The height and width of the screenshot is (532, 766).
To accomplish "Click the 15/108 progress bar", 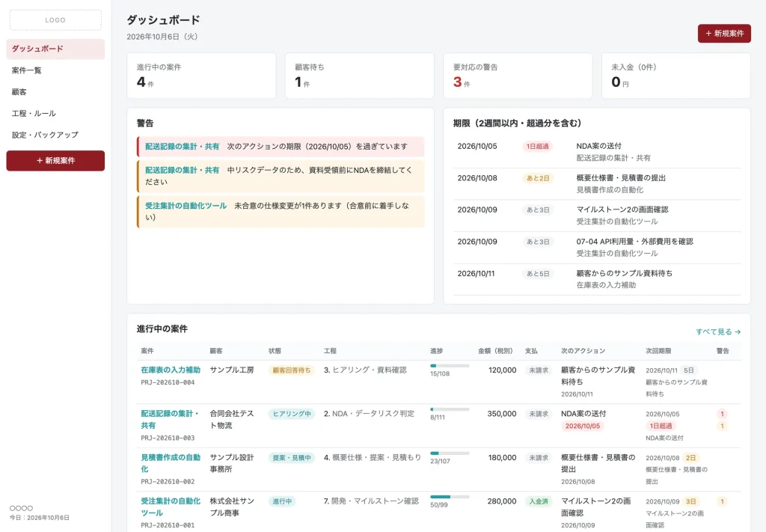I will [x=450, y=365].
